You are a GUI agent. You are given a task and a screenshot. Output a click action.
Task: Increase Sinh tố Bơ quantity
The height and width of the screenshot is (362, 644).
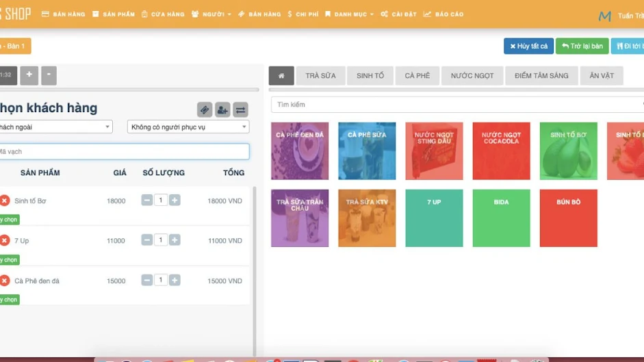click(175, 200)
